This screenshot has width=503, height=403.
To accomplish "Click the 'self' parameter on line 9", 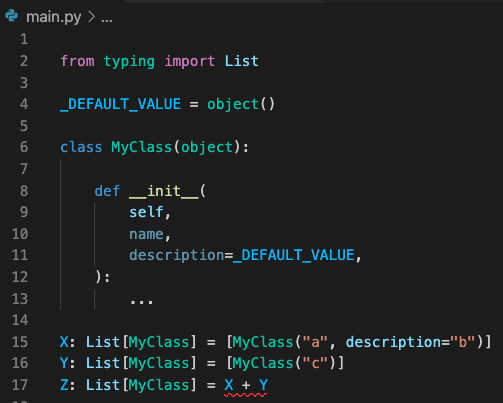I will pyautogui.click(x=146, y=212).
